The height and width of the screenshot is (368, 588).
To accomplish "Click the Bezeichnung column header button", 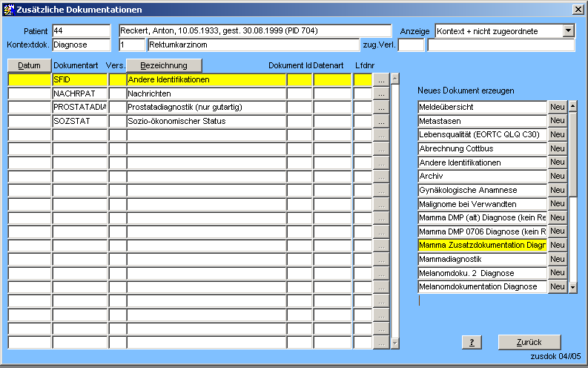I will [164, 66].
